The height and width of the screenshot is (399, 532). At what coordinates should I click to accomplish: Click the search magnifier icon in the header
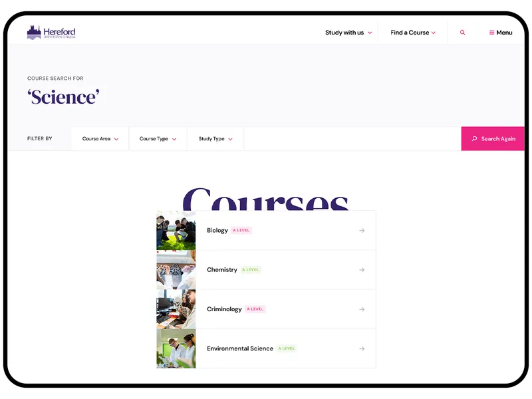pos(462,32)
